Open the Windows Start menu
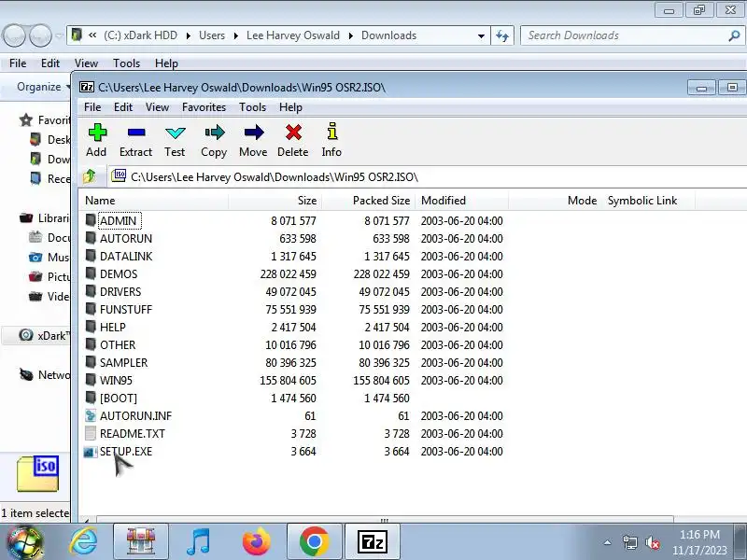The image size is (747, 560). click(24, 542)
